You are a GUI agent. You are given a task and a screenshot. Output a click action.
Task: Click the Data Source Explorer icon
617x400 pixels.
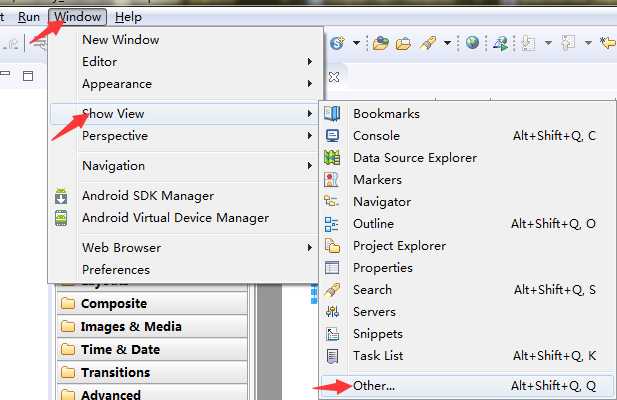[x=332, y=157]
